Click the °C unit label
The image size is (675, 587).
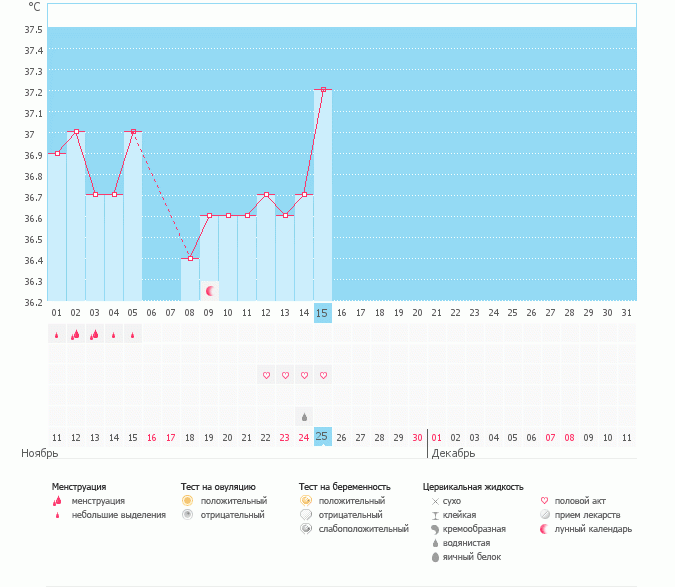point(34,7)
